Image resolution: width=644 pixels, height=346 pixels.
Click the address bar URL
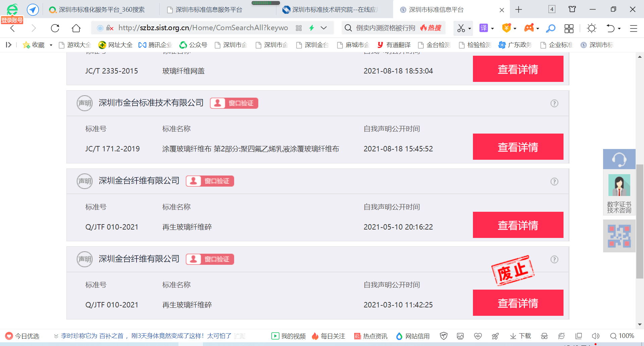pos(203,28)
